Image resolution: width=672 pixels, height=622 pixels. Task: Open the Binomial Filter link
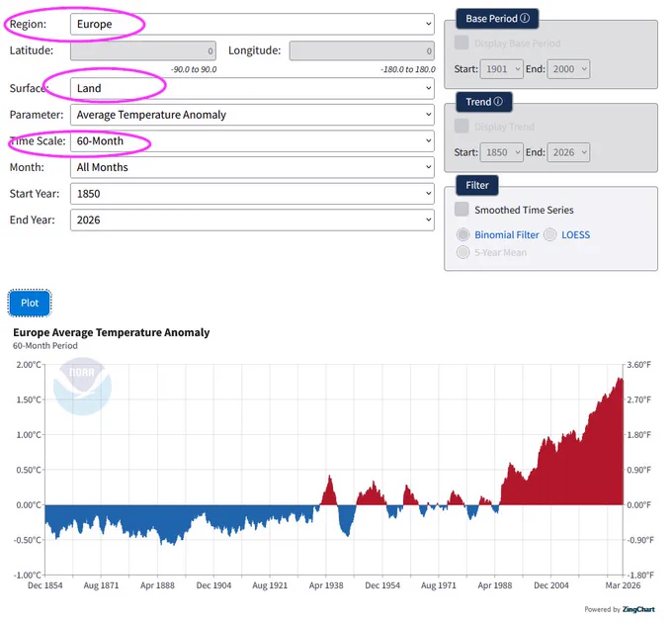[507, 235]
